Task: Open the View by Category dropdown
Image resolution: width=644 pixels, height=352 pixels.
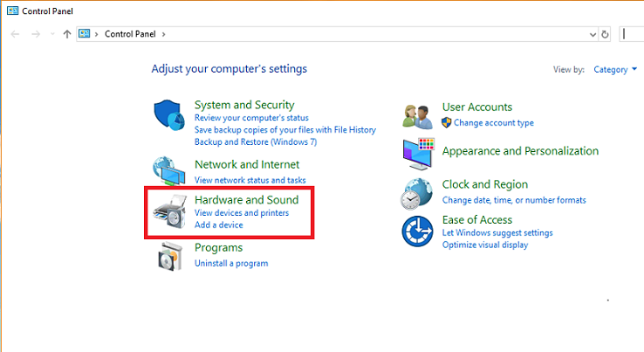Action: tap(616, 69)
